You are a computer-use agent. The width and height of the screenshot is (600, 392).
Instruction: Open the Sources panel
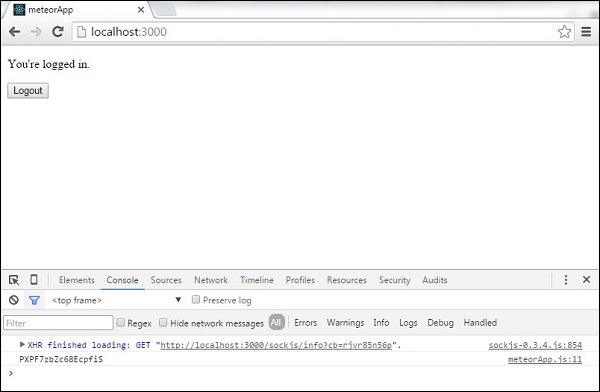[166, 280]
